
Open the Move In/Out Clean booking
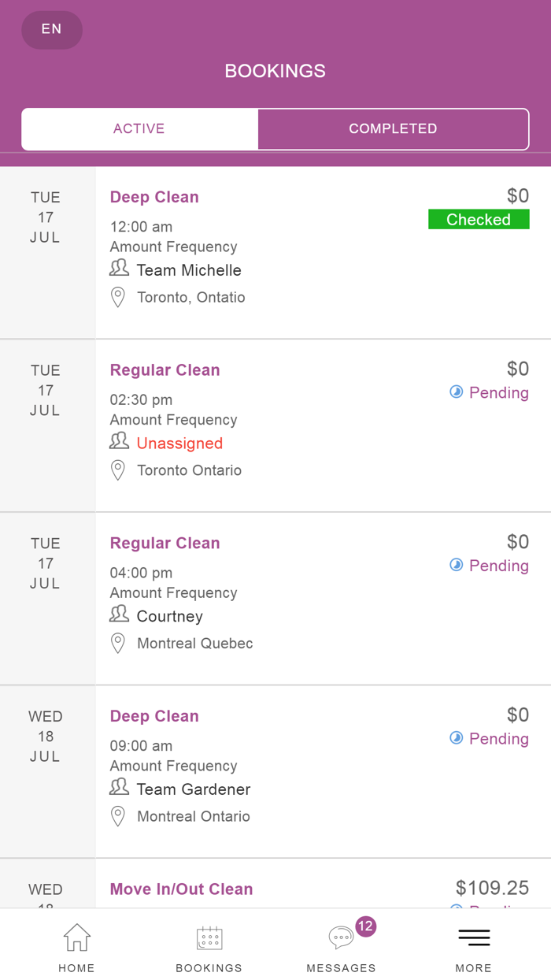181,889
